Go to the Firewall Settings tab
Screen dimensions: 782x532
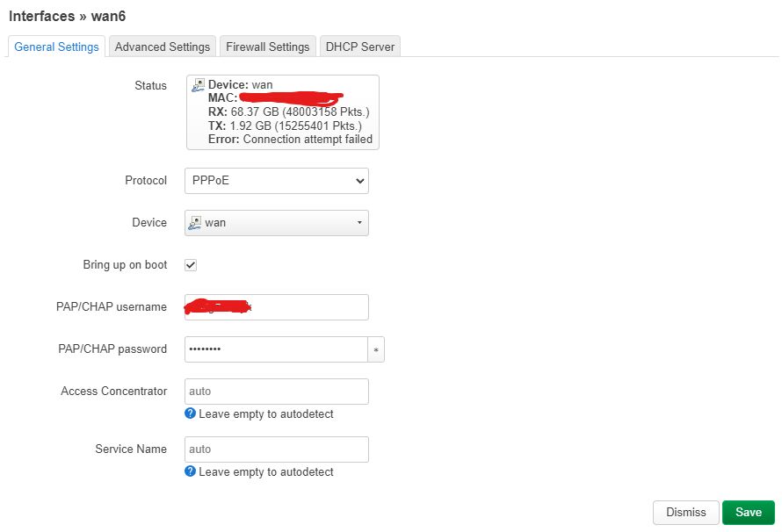coord(267,47)
